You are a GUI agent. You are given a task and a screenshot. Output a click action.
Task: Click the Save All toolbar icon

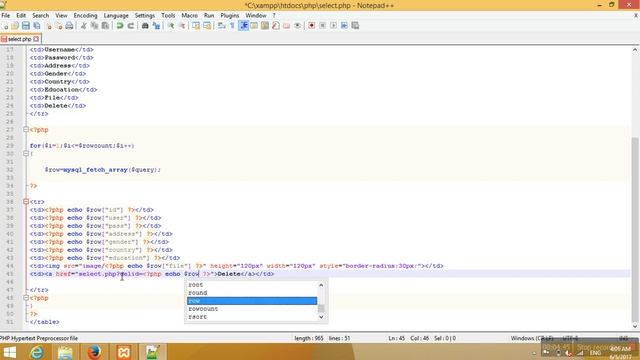coord(37,26)
